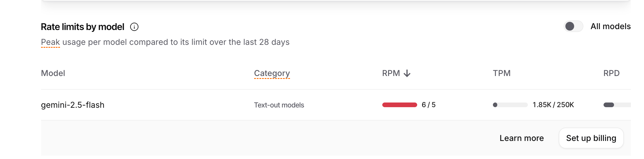This screenshot has height=159, width=644.
Task: Open the Learn more link
Action: tap(521, 138)
